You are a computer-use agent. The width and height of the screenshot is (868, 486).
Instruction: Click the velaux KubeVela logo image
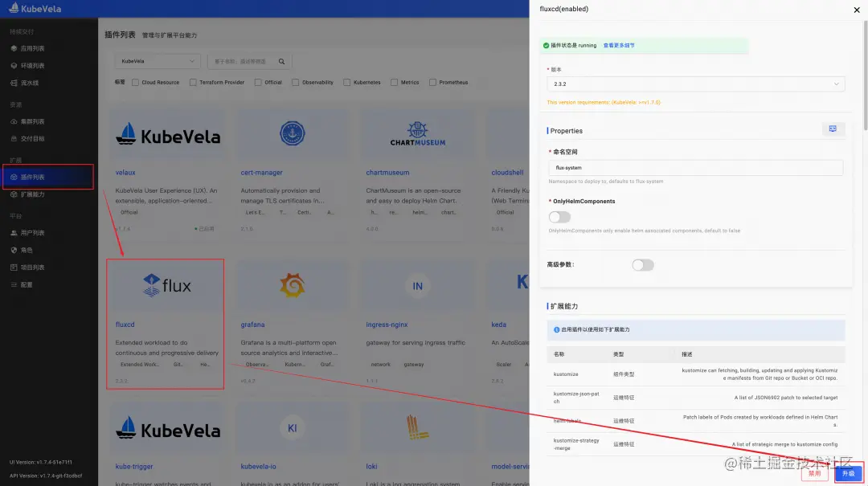pyautogui.click(x=168, y=134)
